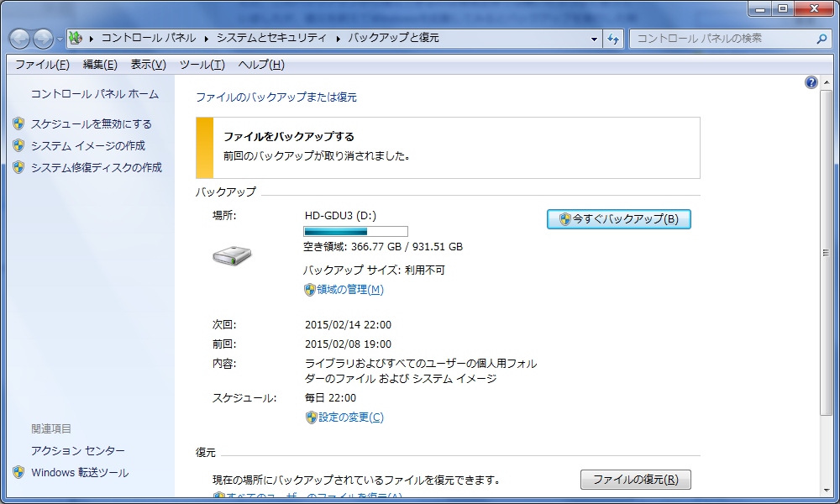840x504 pixels.
Task: Expand arrow after システムとセキュリティ breadcrumb
Action: coord(338,39)
